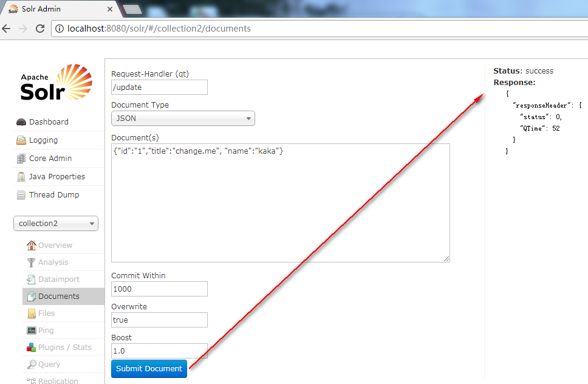
Task: Open Java Properties page
Action: click(x=57, y=177)
